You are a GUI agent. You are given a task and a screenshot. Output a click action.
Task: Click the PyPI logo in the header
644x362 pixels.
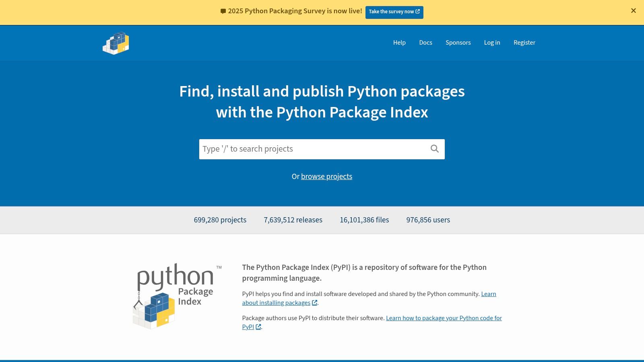coord(116,43)
